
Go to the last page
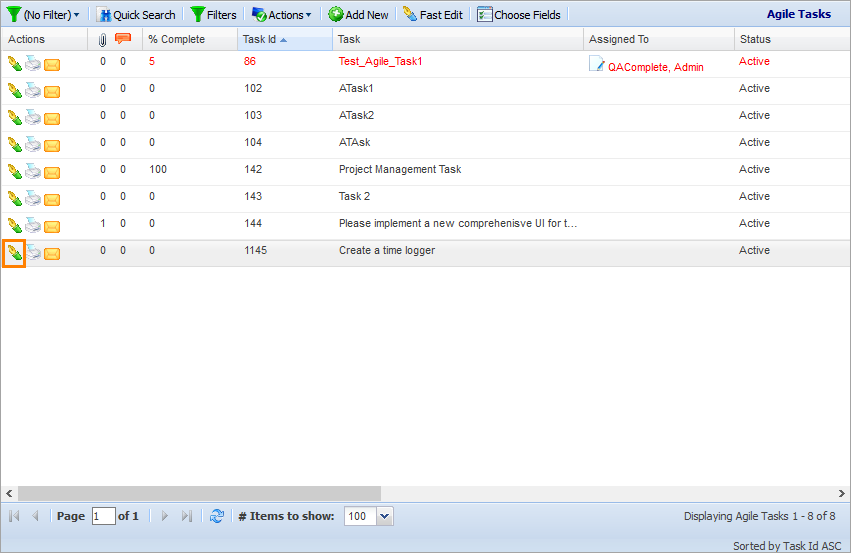[x=187, y=516]
